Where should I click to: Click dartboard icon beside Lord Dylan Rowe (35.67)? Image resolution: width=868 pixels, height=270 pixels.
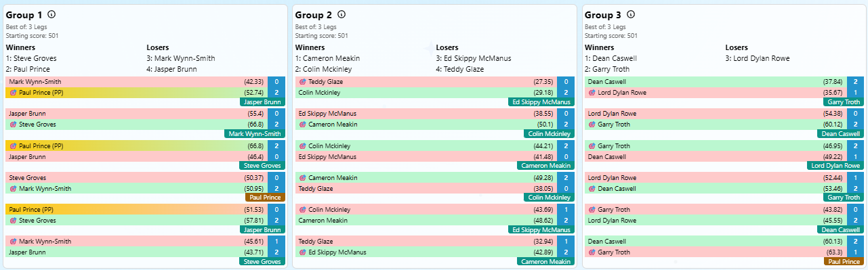pos(592,92)
